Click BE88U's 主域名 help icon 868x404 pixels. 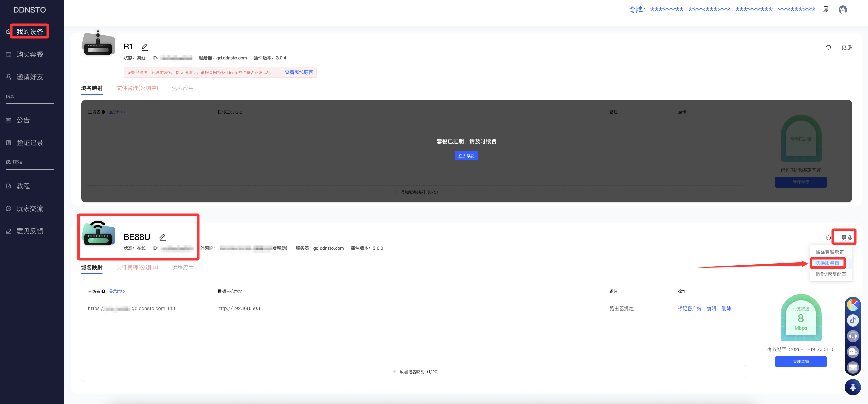point(103,291)
